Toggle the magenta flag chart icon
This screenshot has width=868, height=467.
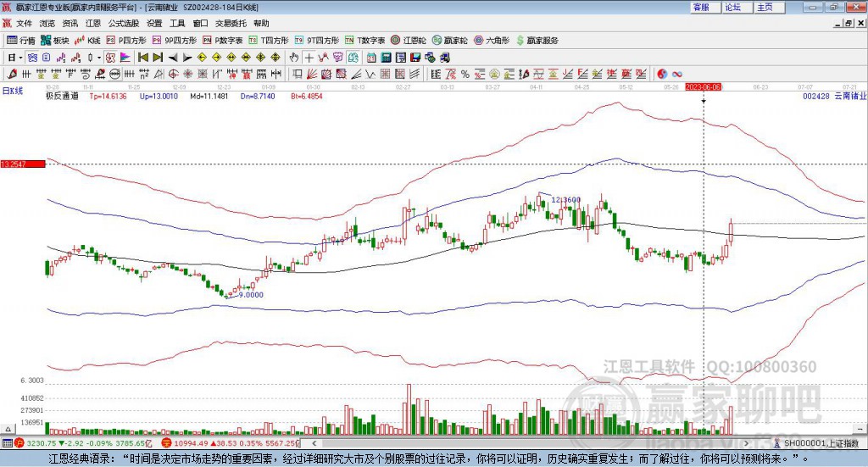125,58
